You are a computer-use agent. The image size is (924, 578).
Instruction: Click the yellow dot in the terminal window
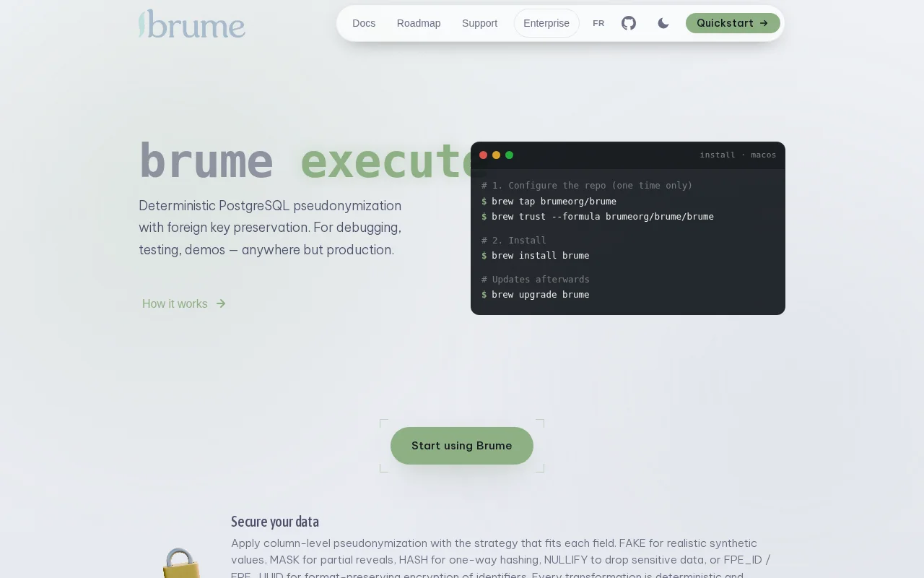pos(496,155)
